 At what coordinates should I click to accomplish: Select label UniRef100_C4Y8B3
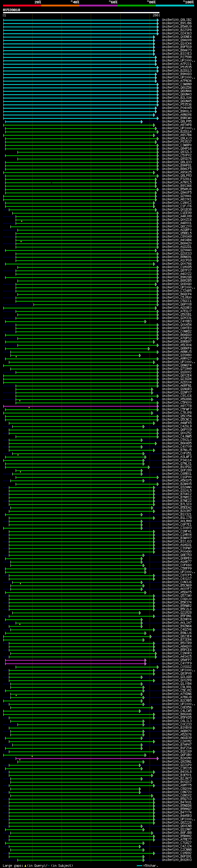point(177,321)
